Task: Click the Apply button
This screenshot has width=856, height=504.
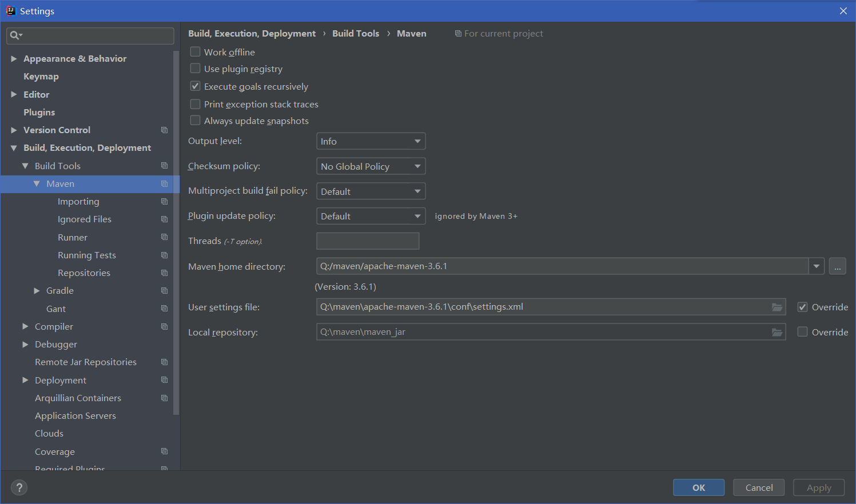Action: [x=819, y=487]
